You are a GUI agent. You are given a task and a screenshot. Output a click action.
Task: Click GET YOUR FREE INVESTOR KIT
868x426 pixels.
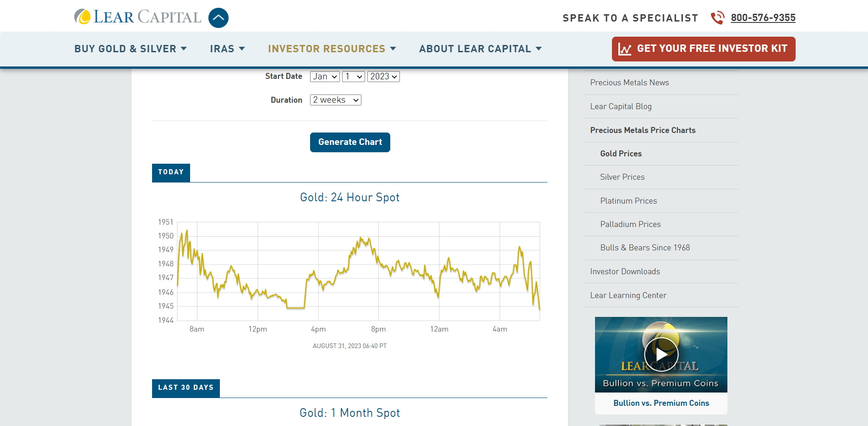(703, 49)
